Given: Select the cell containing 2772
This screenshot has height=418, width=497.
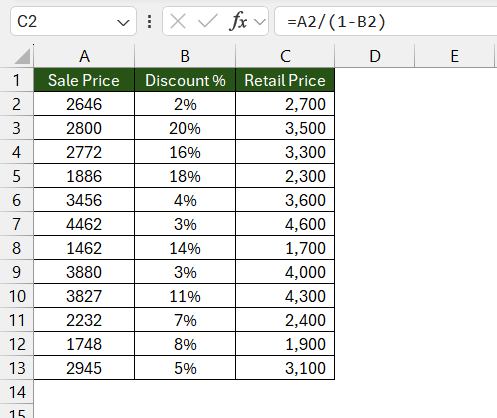Looking at the screenshot, I should pyautogui.click(x=84, y=152).
